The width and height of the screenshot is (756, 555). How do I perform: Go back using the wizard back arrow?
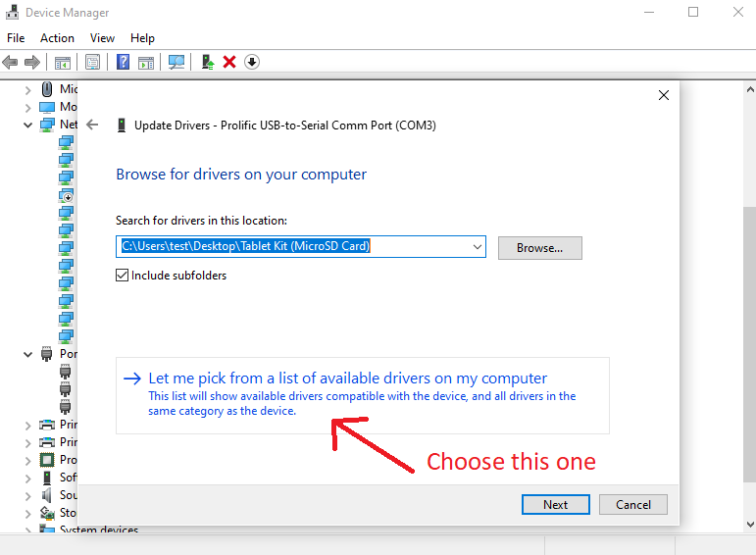tap(93, 125)
